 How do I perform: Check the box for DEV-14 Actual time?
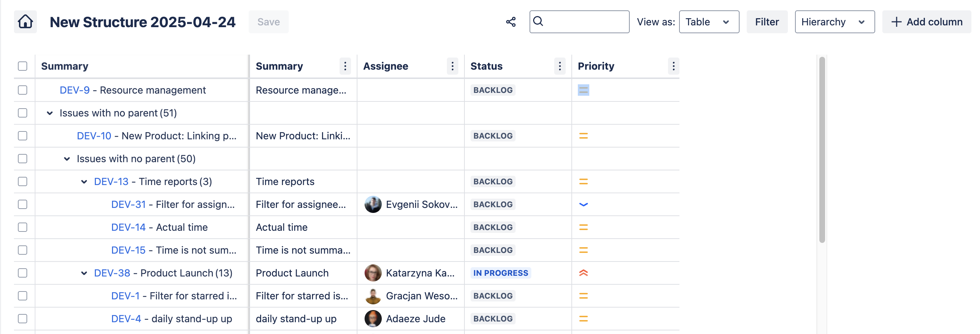pyautogui.click(x=23, y=227)
